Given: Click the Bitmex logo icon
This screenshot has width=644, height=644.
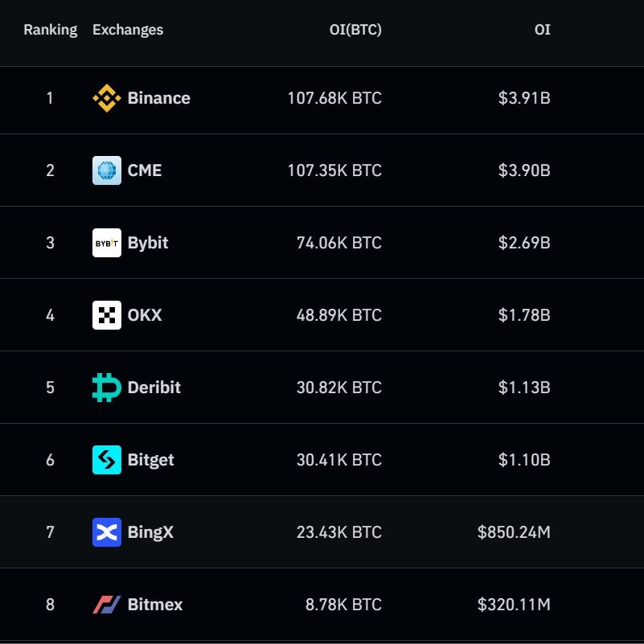Looking at the screenshot, I should 106,605.
